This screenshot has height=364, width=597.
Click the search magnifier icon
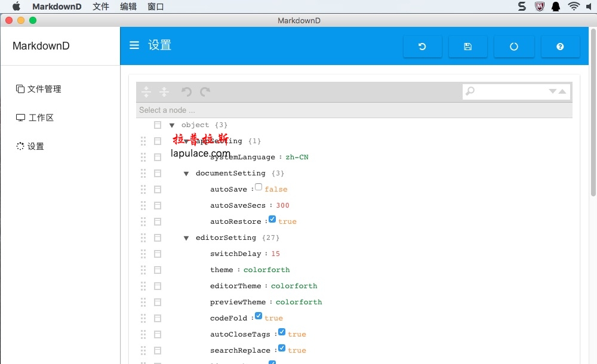click(x=470, y=91)
